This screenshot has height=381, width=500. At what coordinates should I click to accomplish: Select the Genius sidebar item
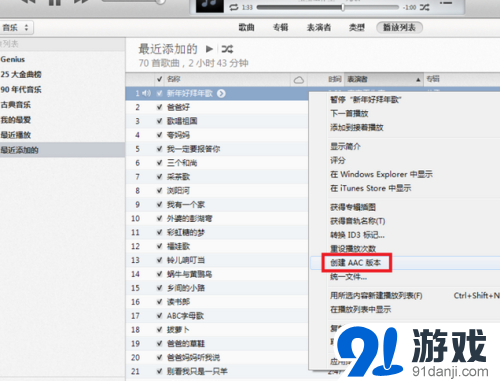click(x=62, y=59)
